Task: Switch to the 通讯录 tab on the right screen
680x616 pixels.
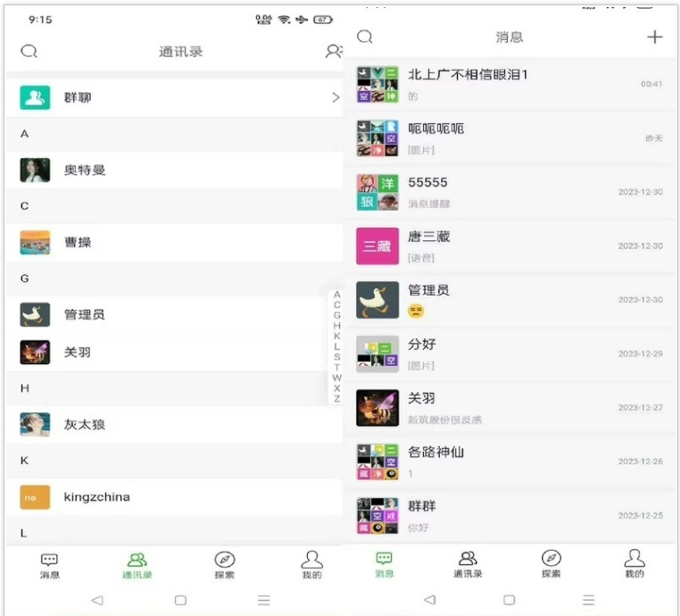Action: 468,564
